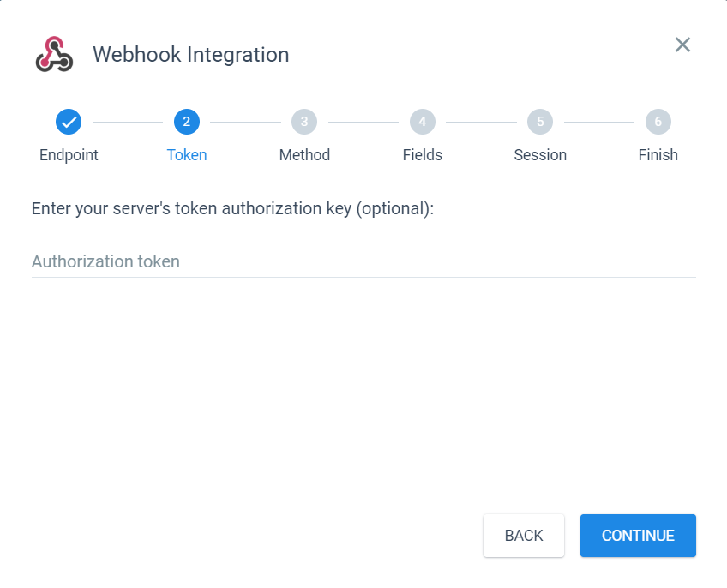Viewport: 727px width, 588px height.
Task: Select the step 4 circle icon
Action: [x=423, y=122]
